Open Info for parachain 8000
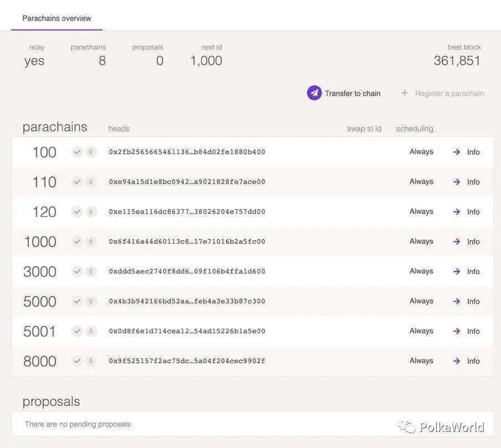 [473, 361]
